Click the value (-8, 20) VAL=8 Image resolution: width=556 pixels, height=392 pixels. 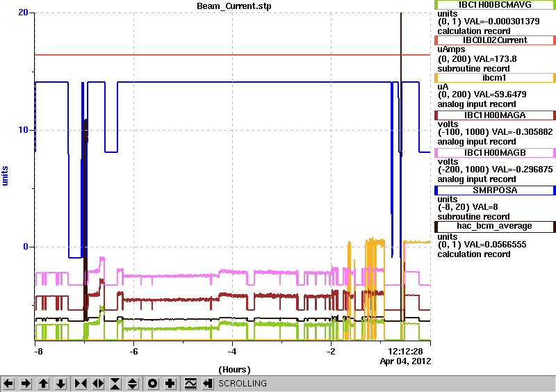pos(468,207)
